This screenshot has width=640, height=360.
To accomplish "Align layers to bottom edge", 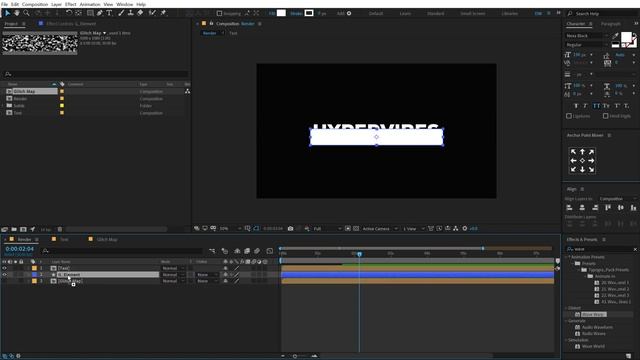I will (x=633, y=208).
